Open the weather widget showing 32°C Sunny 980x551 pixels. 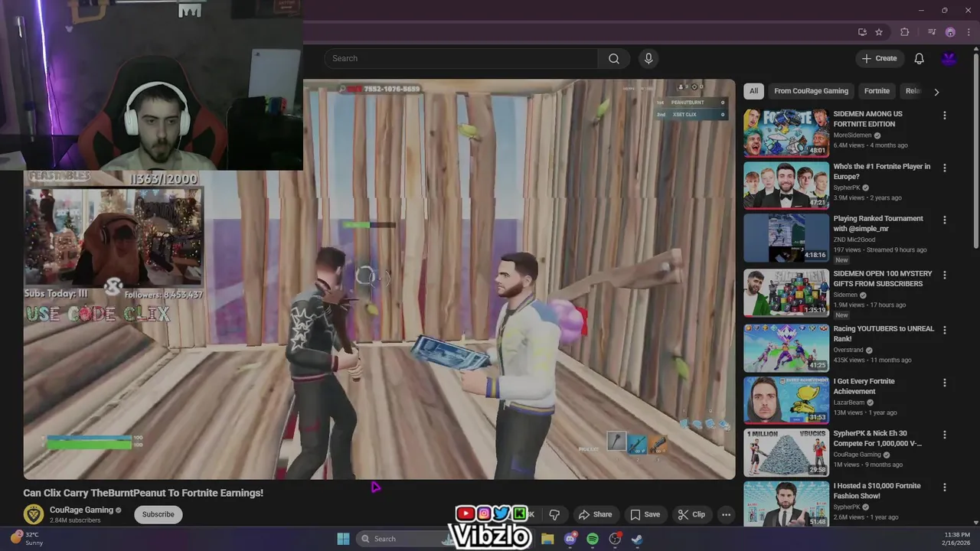pos(28,538)
